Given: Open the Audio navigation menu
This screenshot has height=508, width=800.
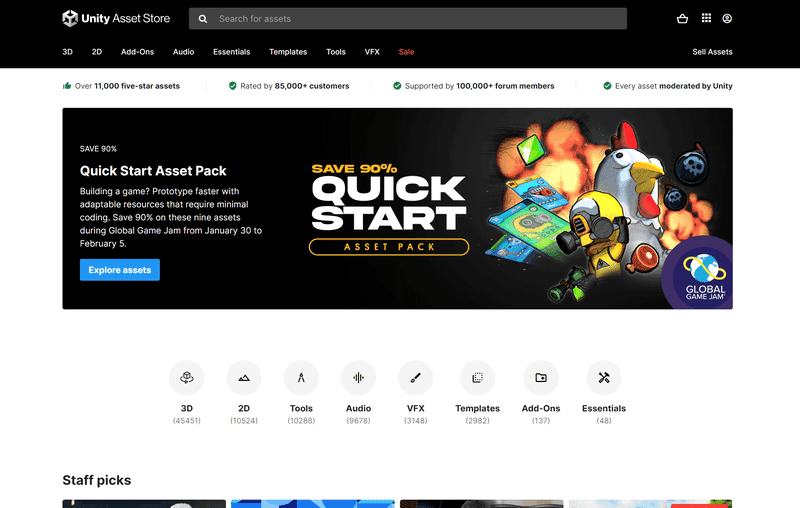Looking at the screenshot, I should click(183, 52).
